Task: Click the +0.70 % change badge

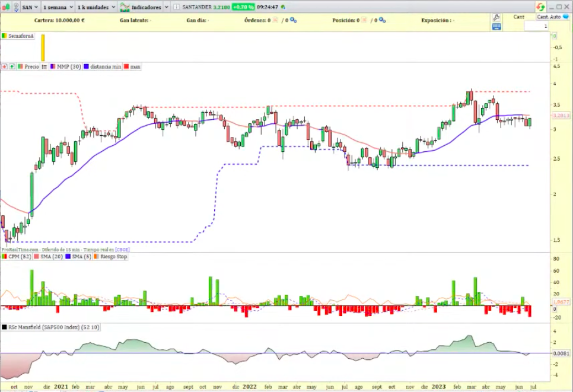Action: pos(243,7)
